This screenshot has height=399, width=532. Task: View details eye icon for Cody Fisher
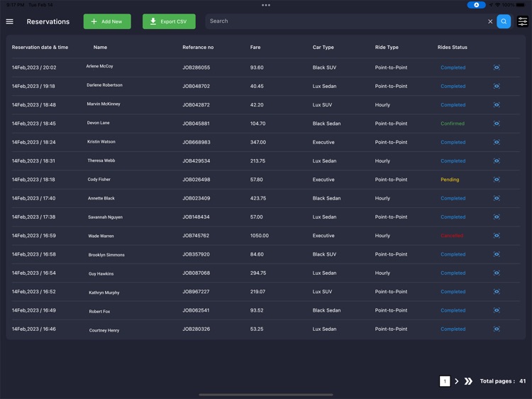497,180
